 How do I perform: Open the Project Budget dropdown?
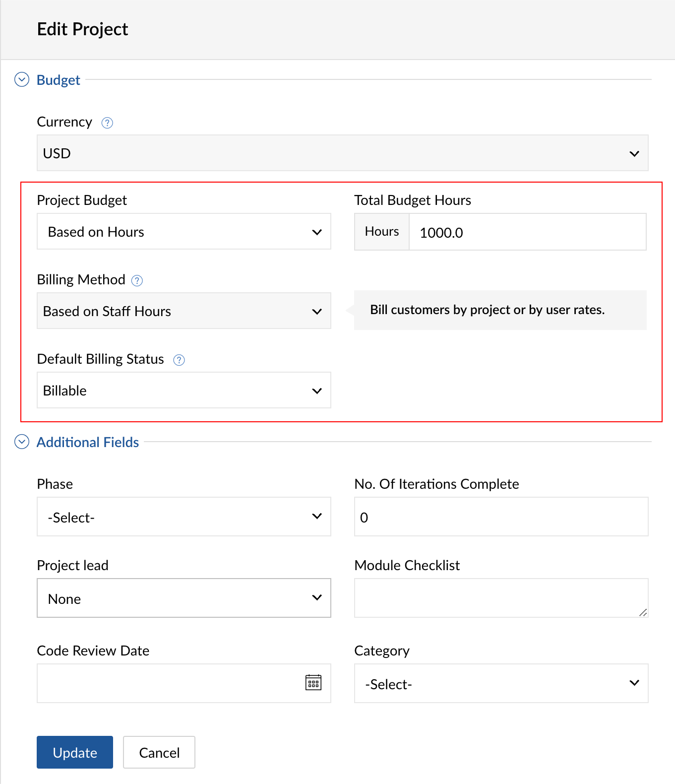pyautogui.click(x=184, y=232)
